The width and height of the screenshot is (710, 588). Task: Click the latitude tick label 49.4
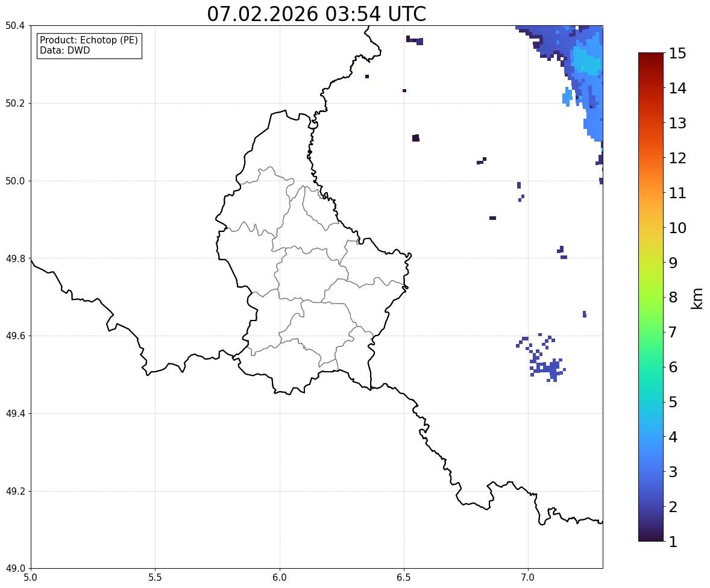[15, 414]
